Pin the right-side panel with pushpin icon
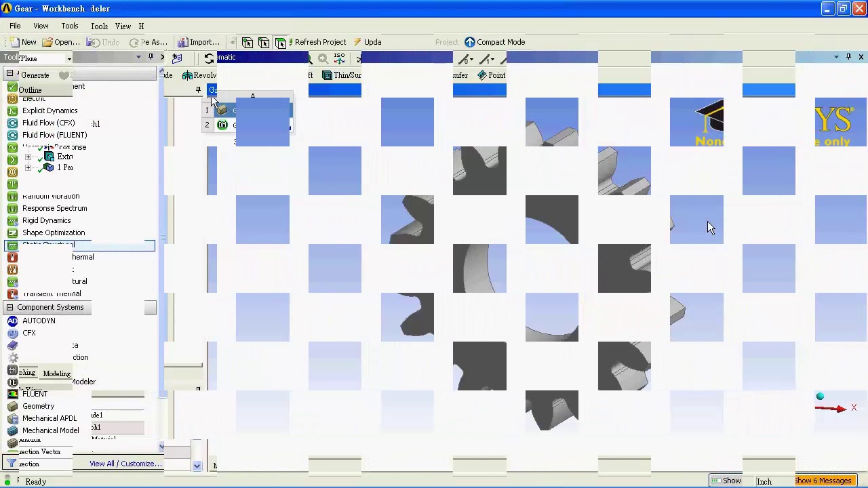Viewport: 868px width, 488px height. tap(848, 57)
